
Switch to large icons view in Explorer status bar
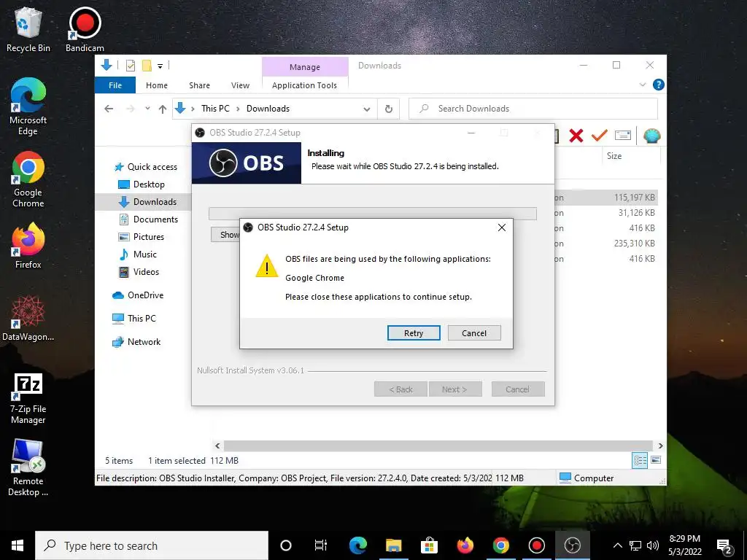(x=656, y=460)
